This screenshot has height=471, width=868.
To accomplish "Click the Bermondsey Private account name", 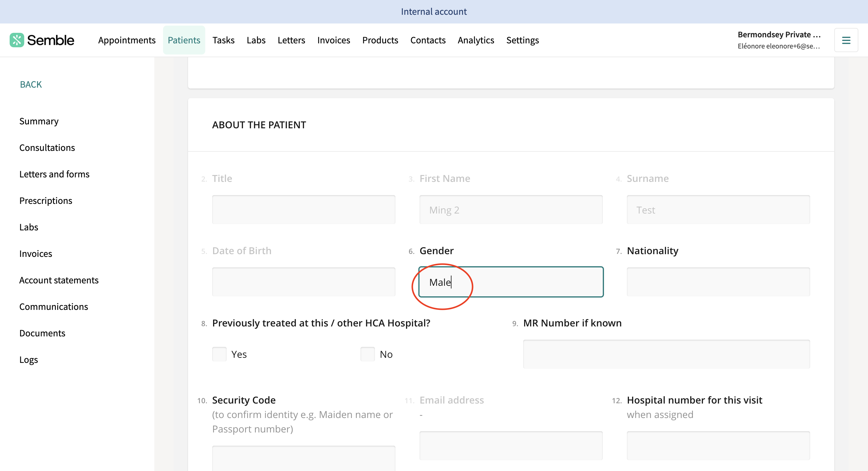I will coord(779,35).
